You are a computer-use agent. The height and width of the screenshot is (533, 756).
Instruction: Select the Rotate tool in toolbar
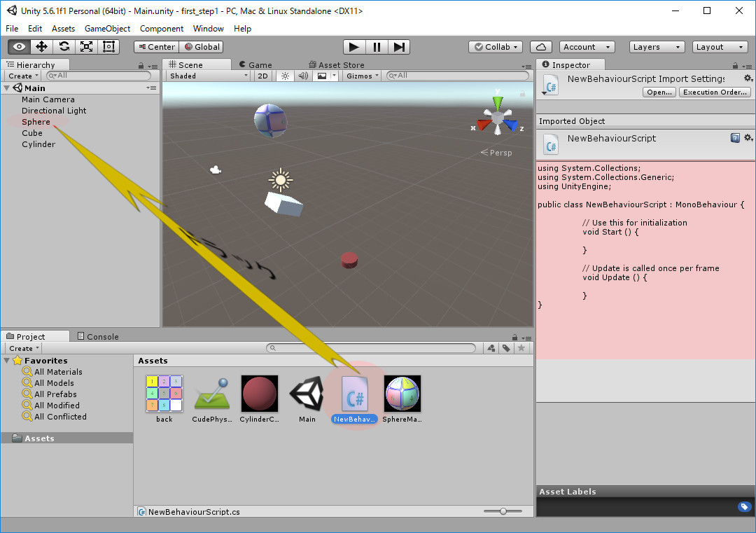tap(64, 47)
